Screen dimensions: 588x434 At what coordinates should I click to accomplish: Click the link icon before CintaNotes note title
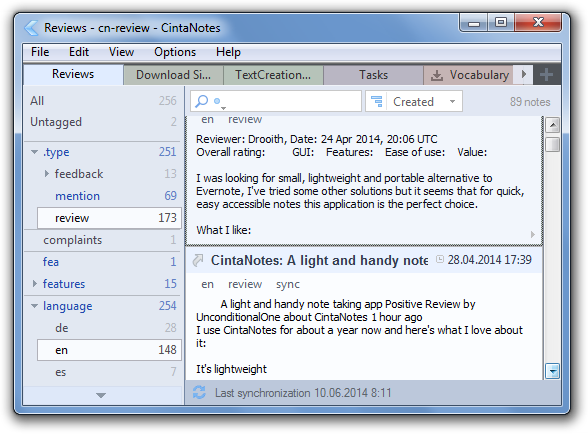coord(198,260)
